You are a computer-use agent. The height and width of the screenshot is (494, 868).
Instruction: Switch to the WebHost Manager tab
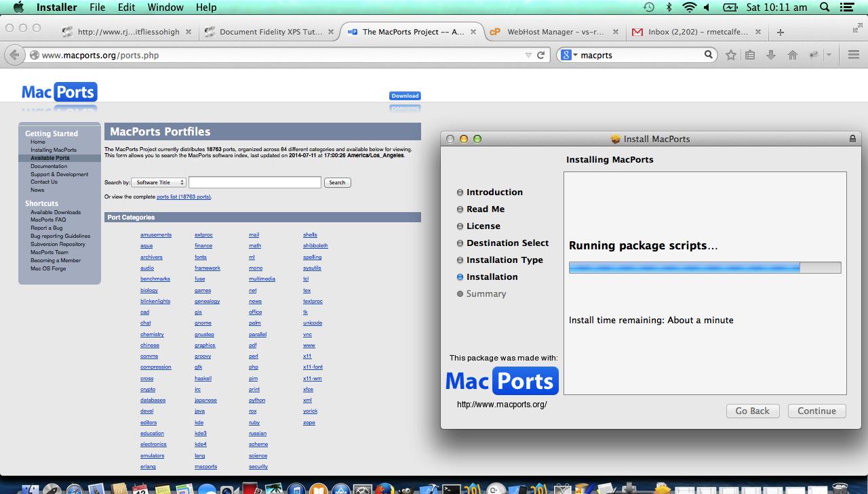(x=554, y=32)
